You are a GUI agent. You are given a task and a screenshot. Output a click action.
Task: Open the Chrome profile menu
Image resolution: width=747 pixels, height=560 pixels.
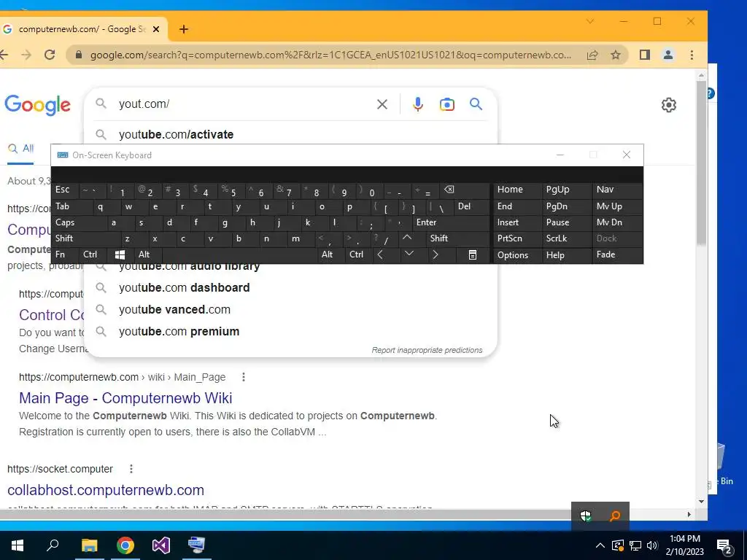pos(668,55)
